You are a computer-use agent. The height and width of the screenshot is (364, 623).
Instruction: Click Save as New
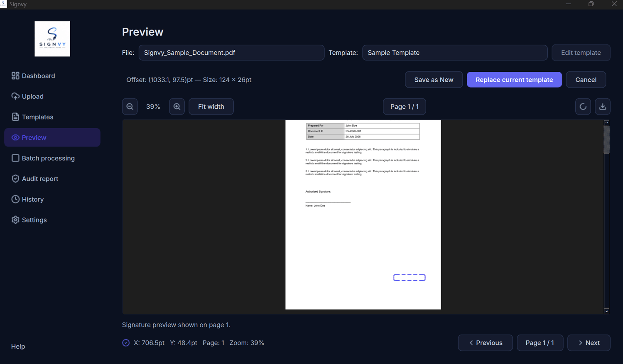click(434, 80)
